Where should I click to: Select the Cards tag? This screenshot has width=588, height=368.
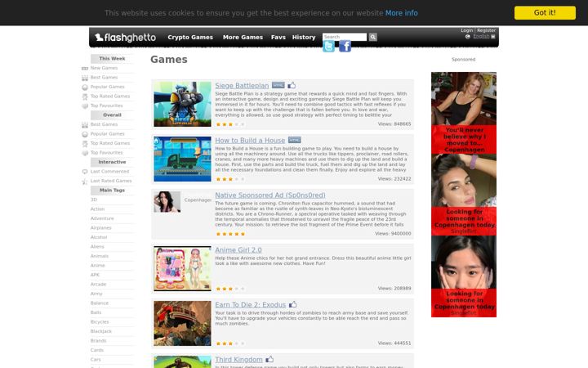96,350
